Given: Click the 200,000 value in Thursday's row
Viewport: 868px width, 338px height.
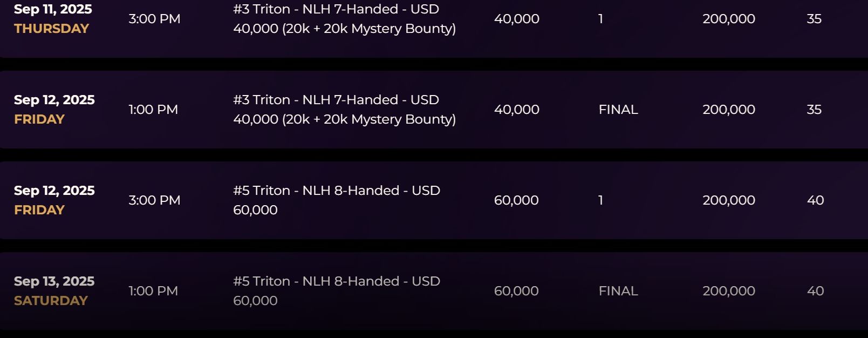Looking at the screenshot, I should tap(728, 19).
